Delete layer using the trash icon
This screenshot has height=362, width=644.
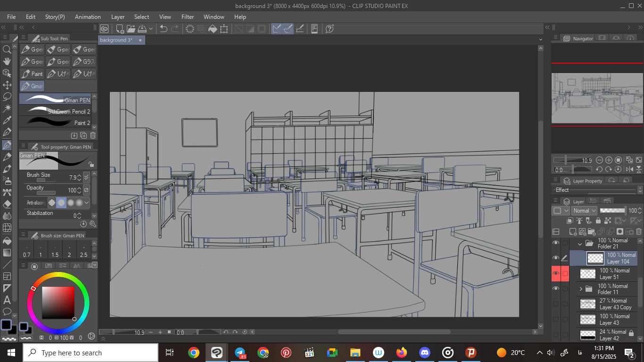click(639, 231)
